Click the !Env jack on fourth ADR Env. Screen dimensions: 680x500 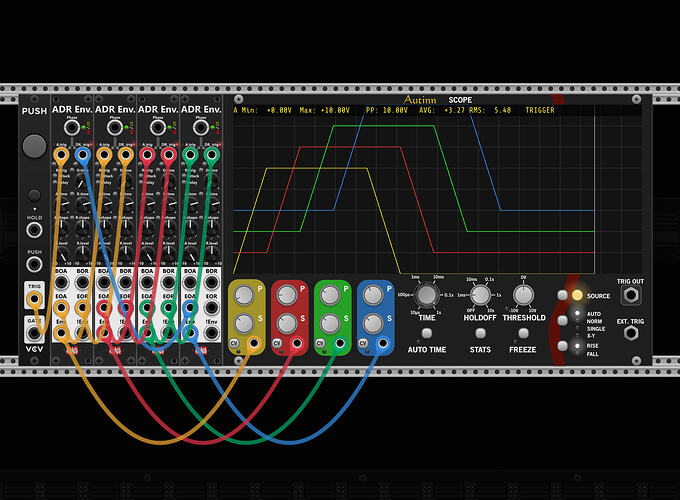pyautogui.click(x=211, y=333)
